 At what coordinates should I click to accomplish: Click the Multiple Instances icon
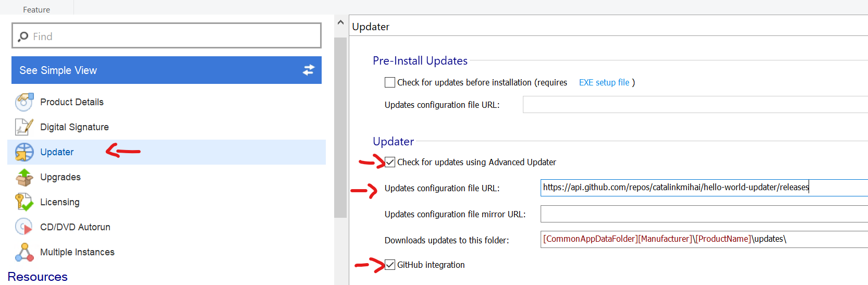point(24,252)
